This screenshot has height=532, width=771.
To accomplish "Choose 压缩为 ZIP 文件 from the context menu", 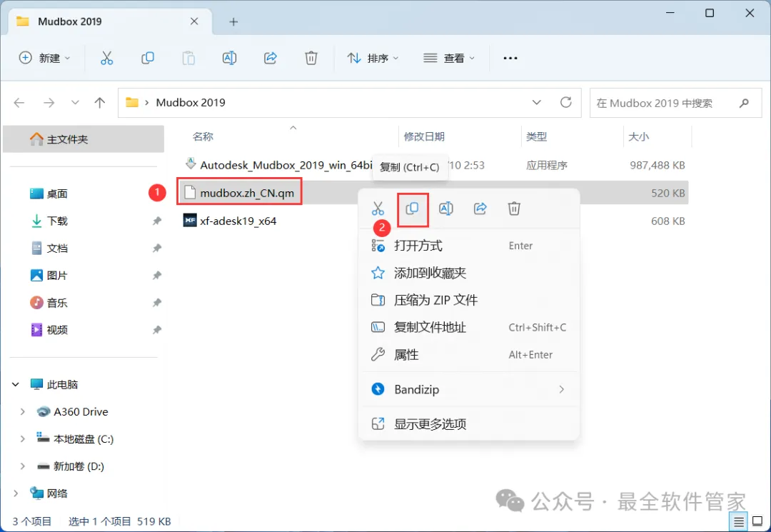I will [x=470, y=300].
